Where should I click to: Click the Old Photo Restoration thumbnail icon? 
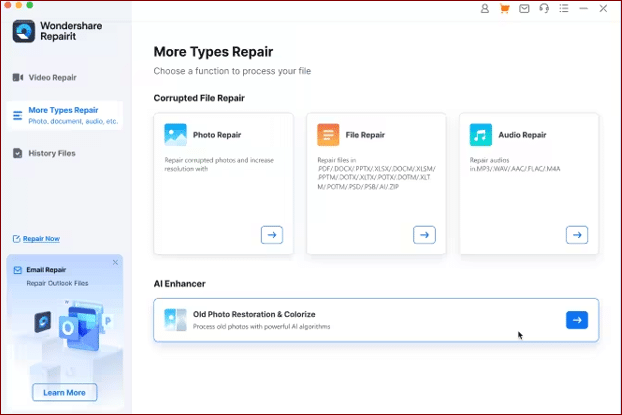tap(175, 320)
